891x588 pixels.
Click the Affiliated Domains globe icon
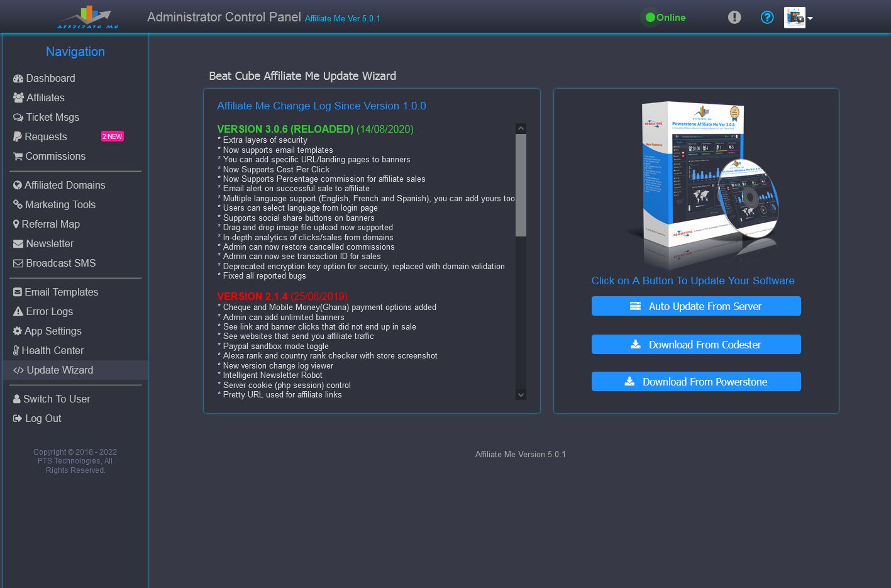coord(18,186)
